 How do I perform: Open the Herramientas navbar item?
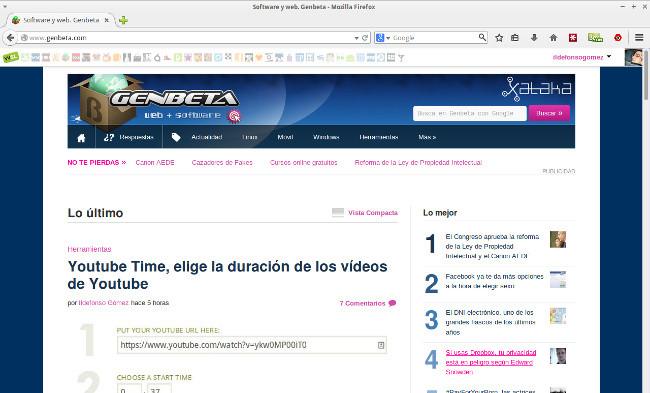[378, 137]
